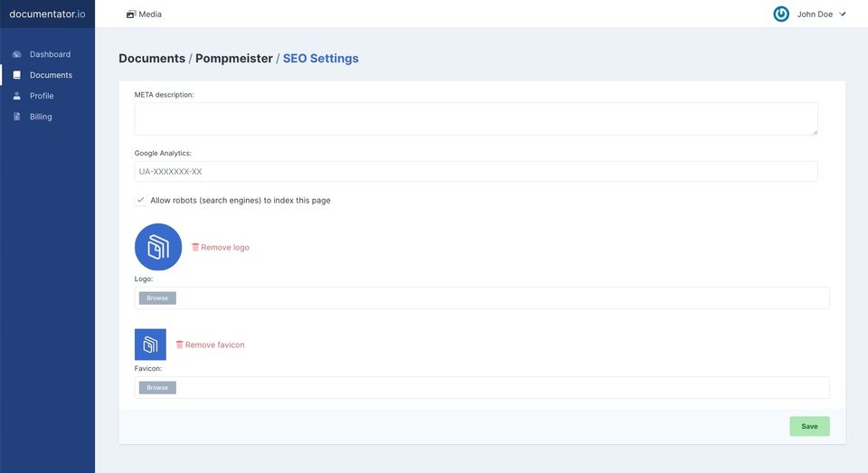Click the Profile person icon
Screen dimensions: 868x473
pos(17,96)
